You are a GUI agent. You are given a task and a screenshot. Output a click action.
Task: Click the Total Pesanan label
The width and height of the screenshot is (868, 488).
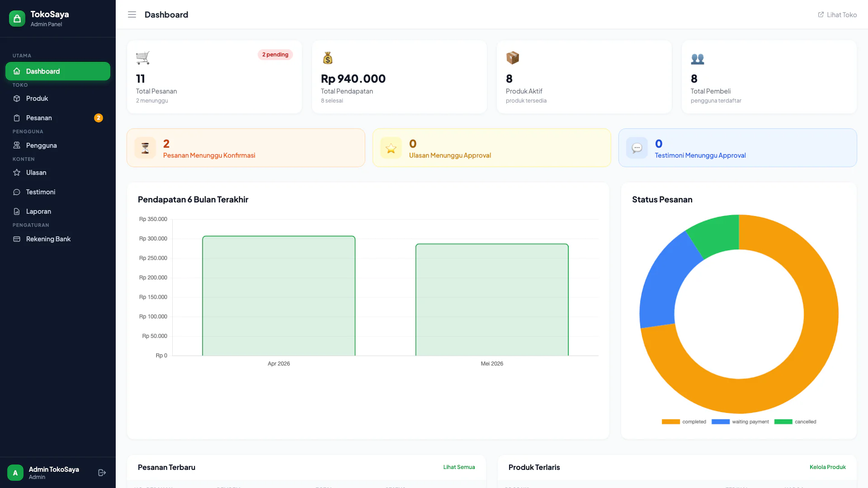[156, 91]
